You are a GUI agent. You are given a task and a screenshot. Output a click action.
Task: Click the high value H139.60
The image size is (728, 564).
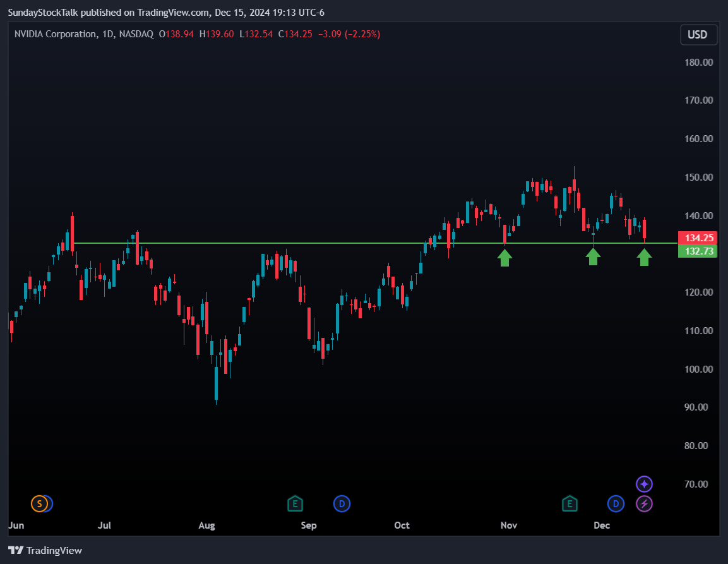coord(217,34)
